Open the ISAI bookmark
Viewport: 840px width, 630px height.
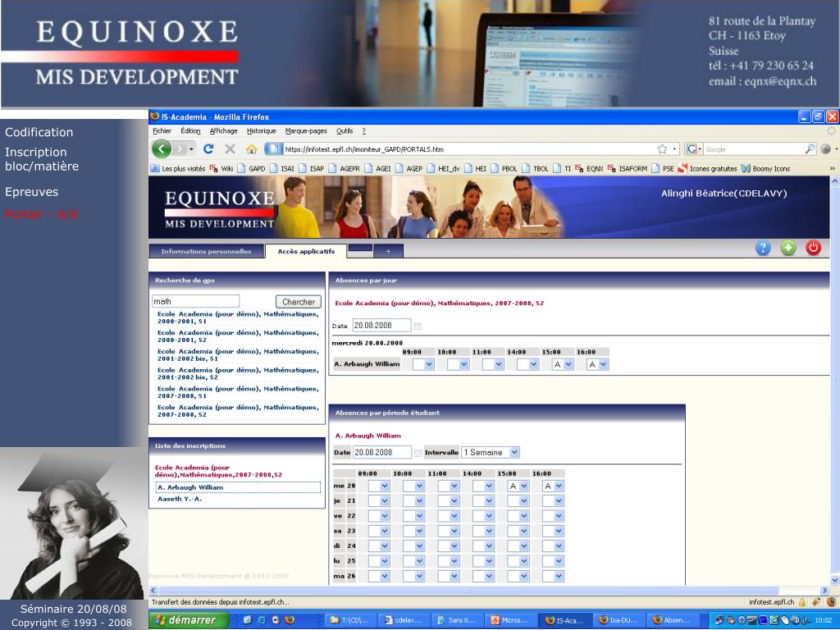[283, 168]
